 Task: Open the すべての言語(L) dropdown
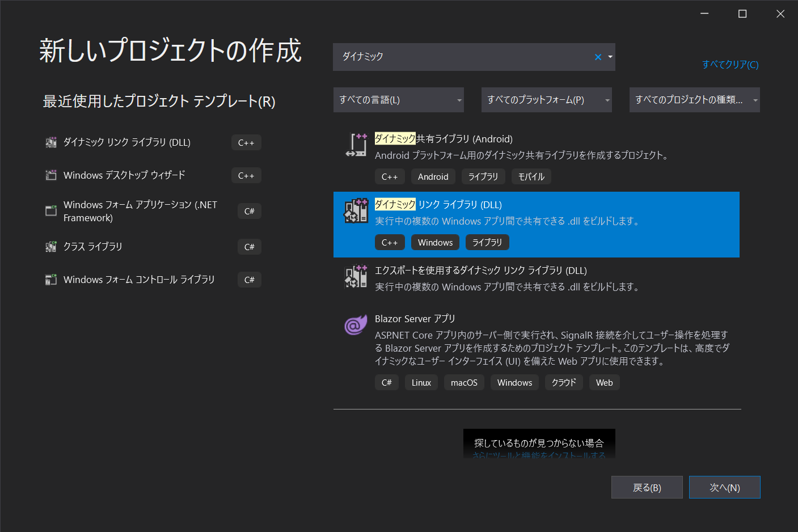(x=399, y=100)
